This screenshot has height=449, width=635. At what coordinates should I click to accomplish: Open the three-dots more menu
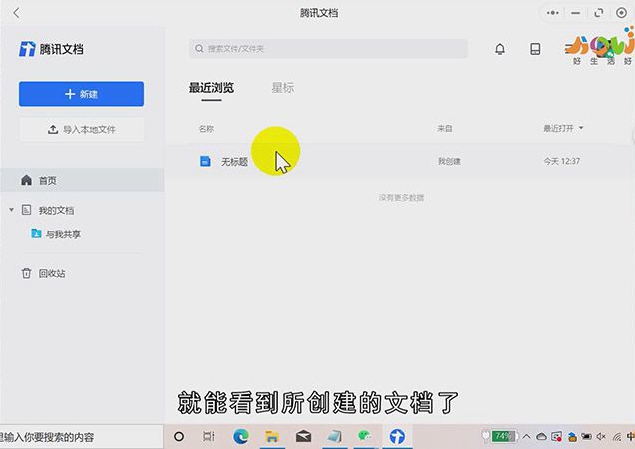(x=552, y=13)
